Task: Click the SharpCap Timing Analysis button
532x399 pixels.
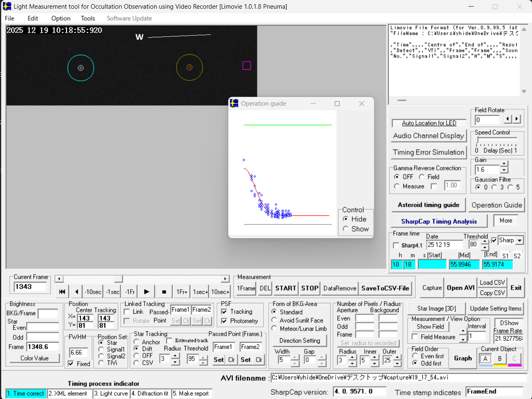Action: 439,221
